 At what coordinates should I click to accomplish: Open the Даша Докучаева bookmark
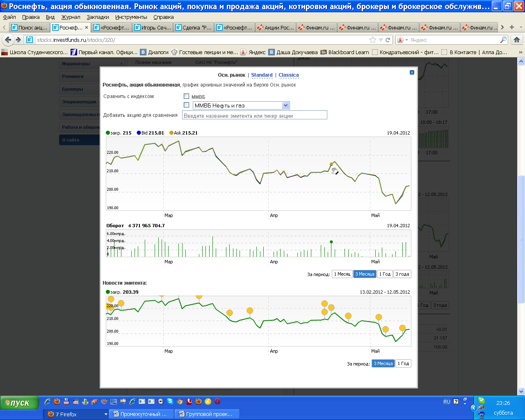click(x=293, y=52)
